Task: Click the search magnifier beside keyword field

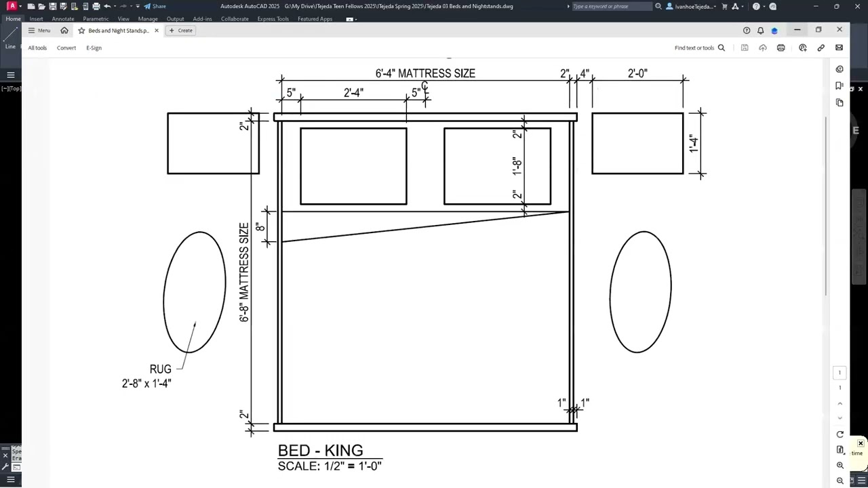Action: (x=658, y=6)
